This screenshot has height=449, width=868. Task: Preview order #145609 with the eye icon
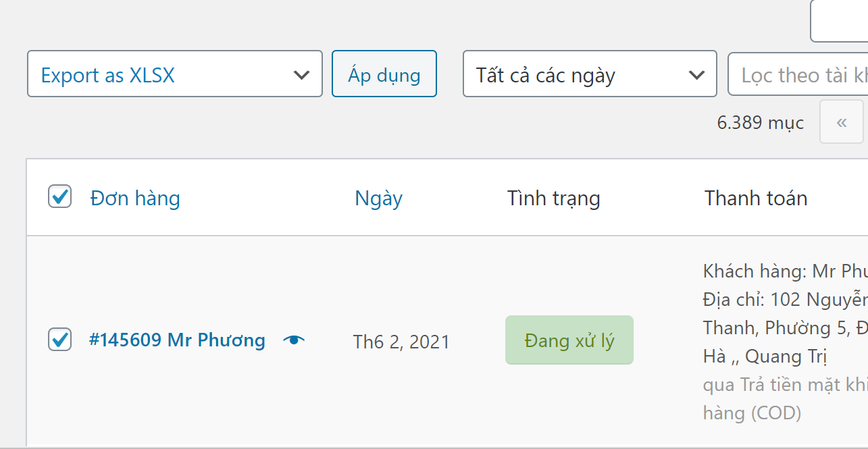coord(294,340)
